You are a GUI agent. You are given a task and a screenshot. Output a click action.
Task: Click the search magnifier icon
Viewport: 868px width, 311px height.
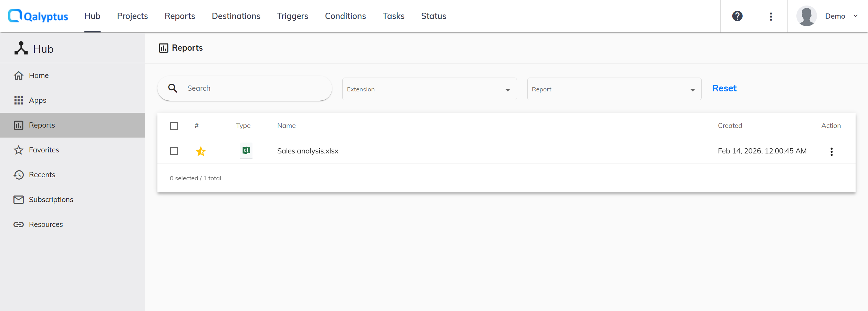click(173, 88)
